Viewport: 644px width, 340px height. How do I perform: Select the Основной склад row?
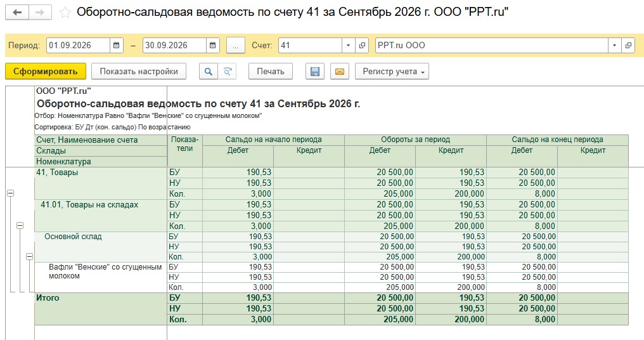pos(101,247)
